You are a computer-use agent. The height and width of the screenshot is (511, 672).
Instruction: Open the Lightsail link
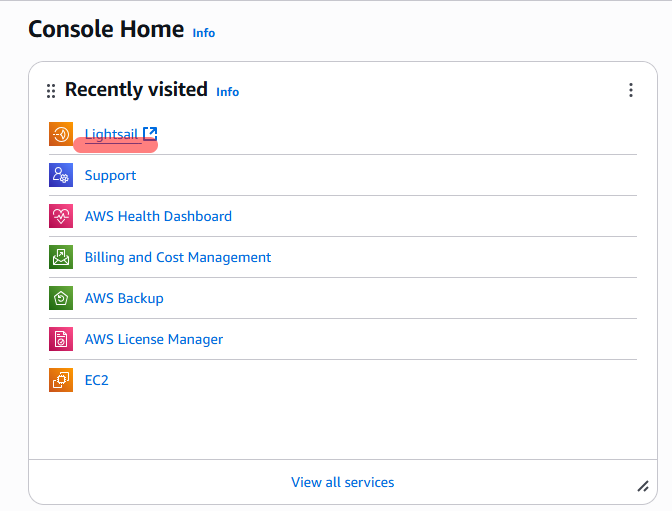(111, 134)
